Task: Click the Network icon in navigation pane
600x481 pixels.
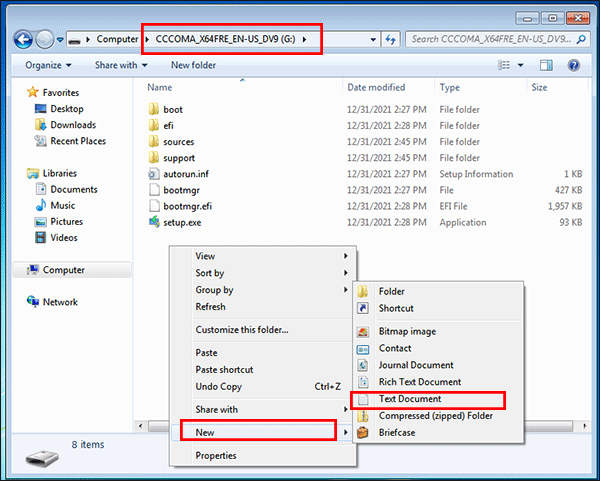Action: [x=33, y=302]
